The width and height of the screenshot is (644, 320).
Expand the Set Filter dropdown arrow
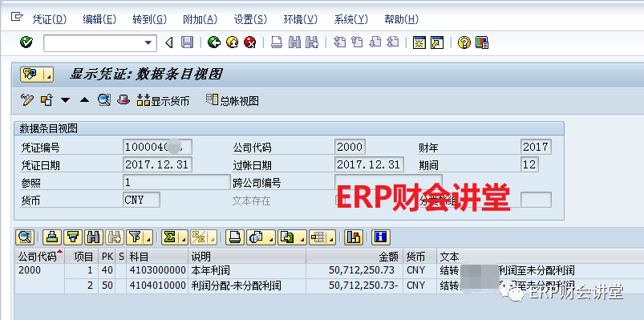tap(148, 237)
